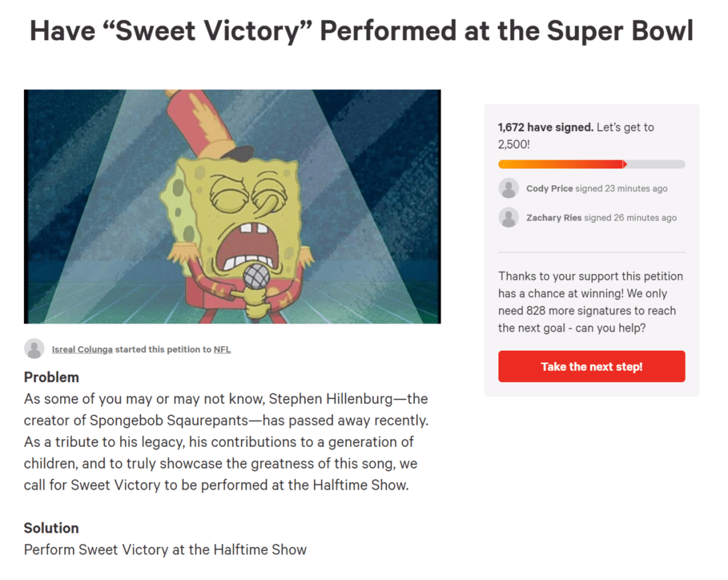Open the Isreal Colunga profile link
728x580 pixels.
82,350
